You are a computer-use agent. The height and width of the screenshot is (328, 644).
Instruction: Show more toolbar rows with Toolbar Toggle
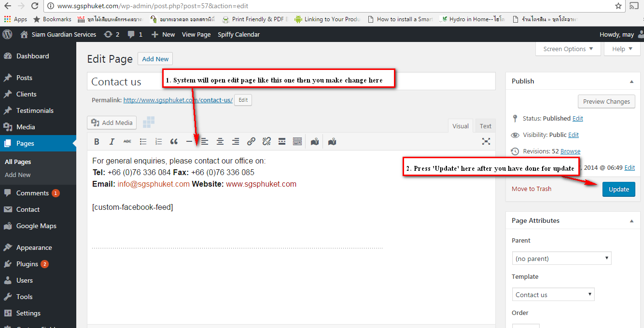[x=297, y=141]
